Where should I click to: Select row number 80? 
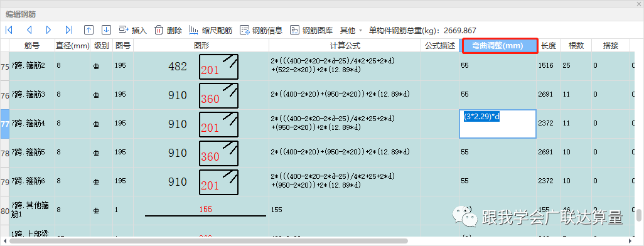(4, 211)
